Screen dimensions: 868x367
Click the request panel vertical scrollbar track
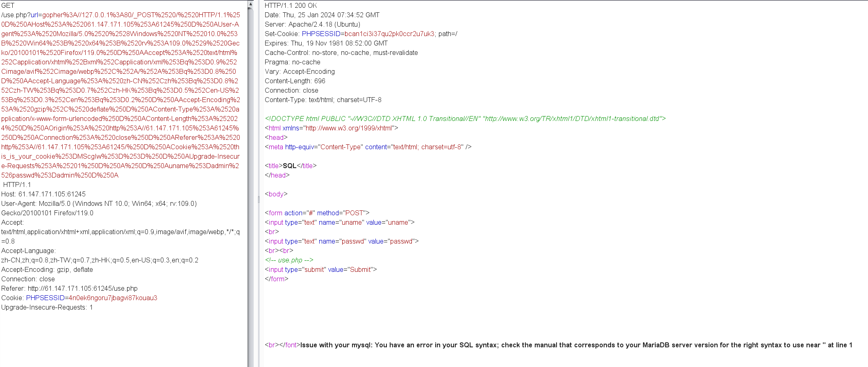pyautogui.click(x=250, y=187)
